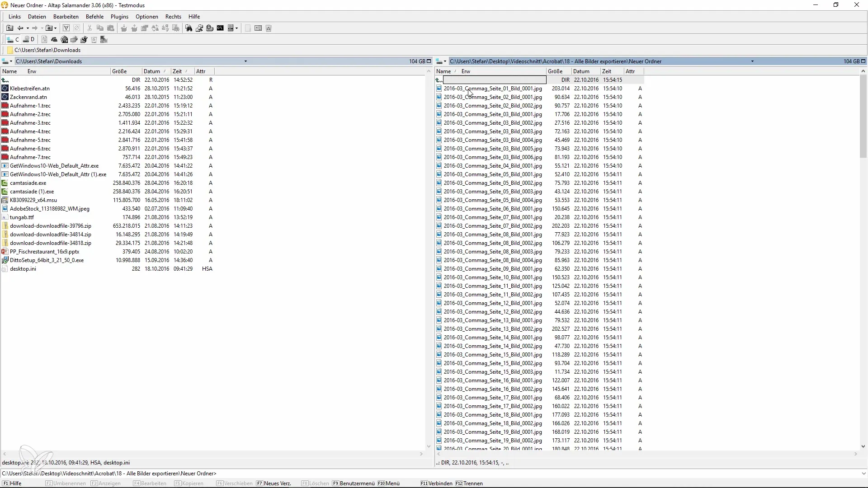The image size is (868, 488).
Task: Click the user menu toolbar icon
Action: [x=231, y=28]
